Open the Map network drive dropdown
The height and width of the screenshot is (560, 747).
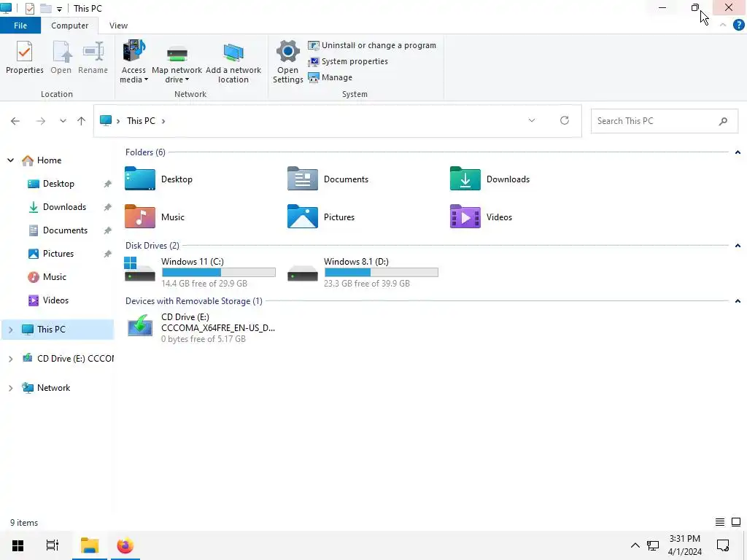[177, 62]
